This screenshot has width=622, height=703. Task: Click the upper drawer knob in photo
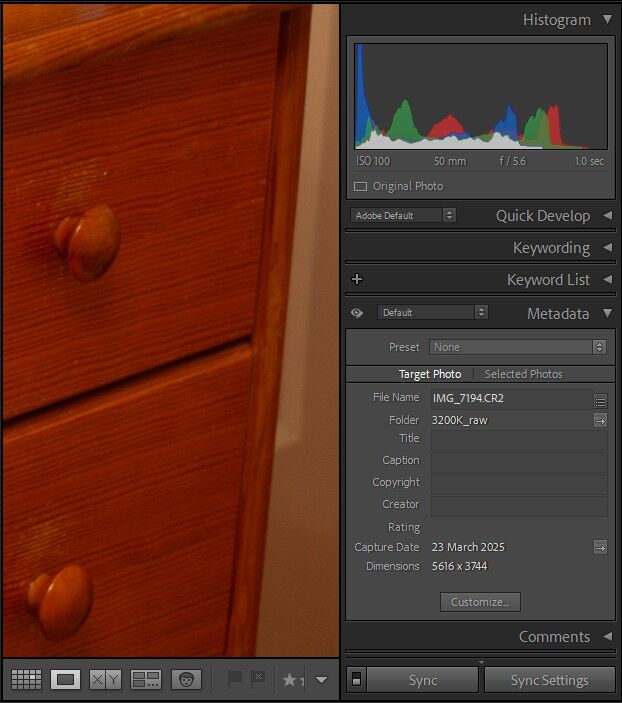tap(87, 242)
